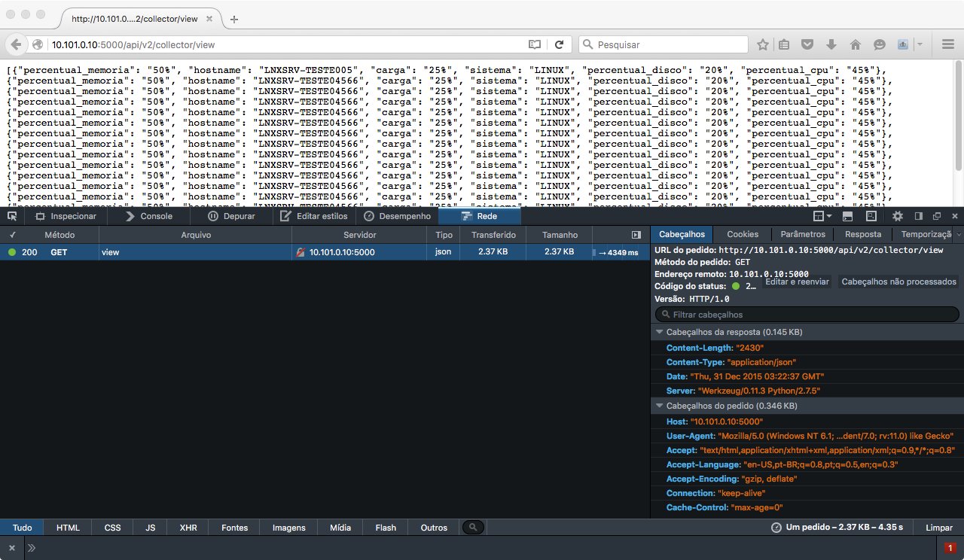Image resolution: width=964 pixels, height=560 pixels.
Task: Clear requests with the Limpar button
Action: (x=938, y=528)
